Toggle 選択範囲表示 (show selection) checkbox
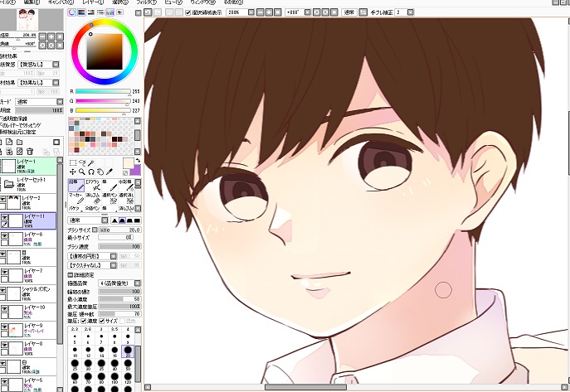 click(x=188, y=12)
